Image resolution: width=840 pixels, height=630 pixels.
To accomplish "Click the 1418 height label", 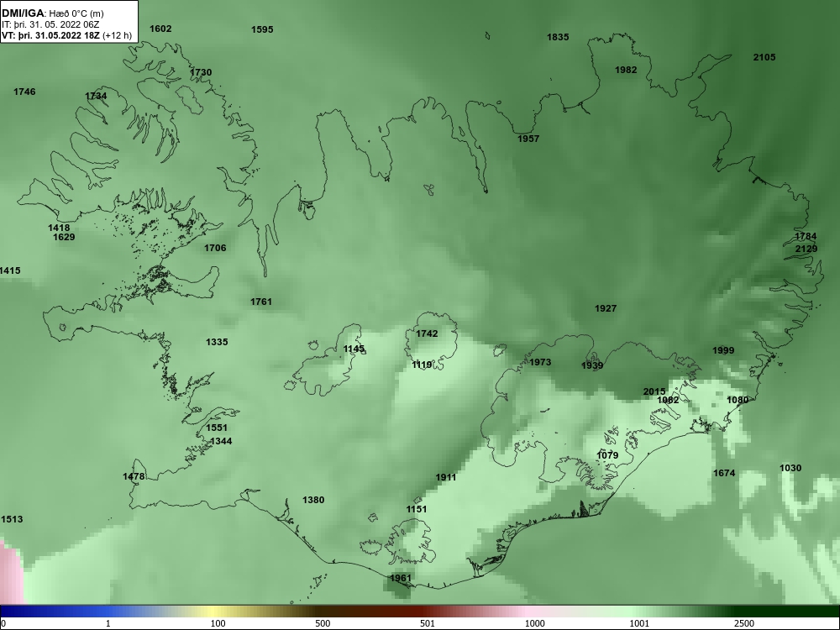I will click(x=59, y=228).
